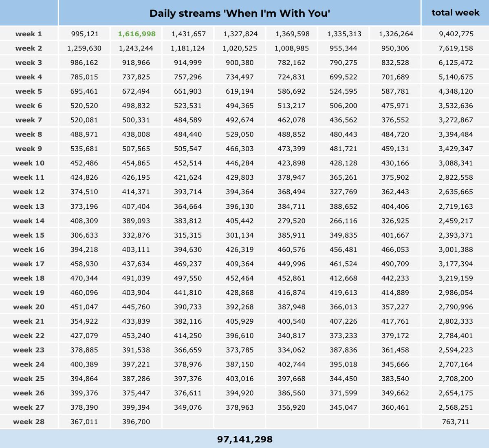Click the week 1 total 9,402,775

[456, 34]
